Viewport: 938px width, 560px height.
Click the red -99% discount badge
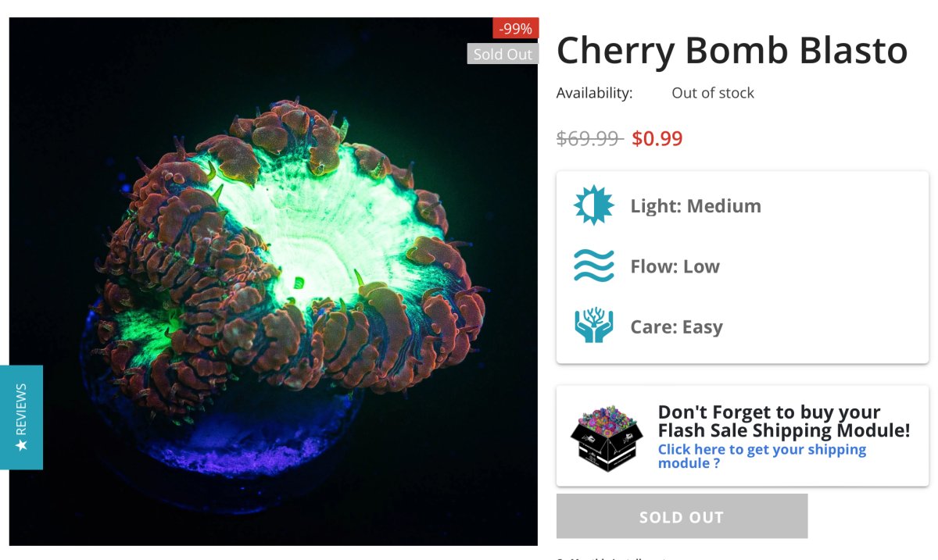tap(516, 29)
